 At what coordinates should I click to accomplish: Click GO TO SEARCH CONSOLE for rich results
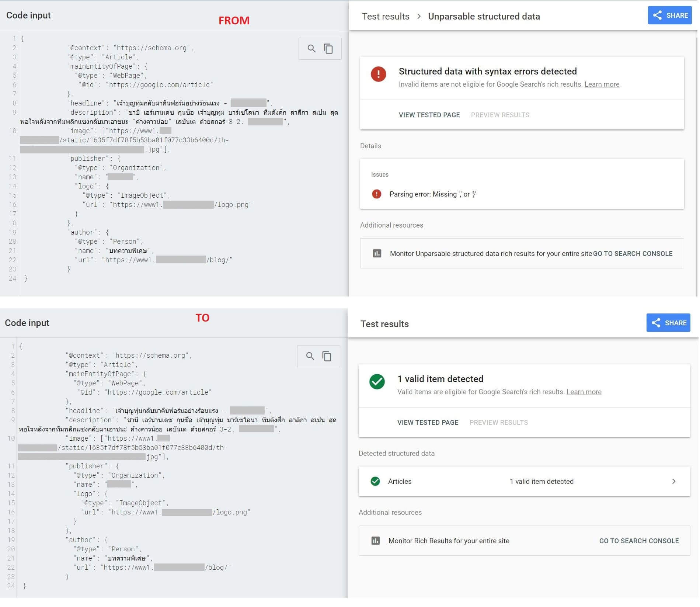pyautogui.click(x=639, y=541)
